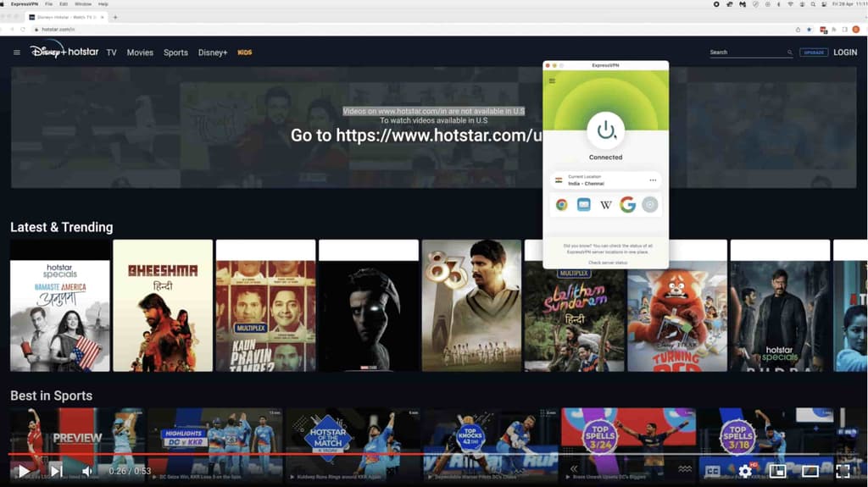Skip to next video
This screenshot has width=868, height=487.
point(56,471)
